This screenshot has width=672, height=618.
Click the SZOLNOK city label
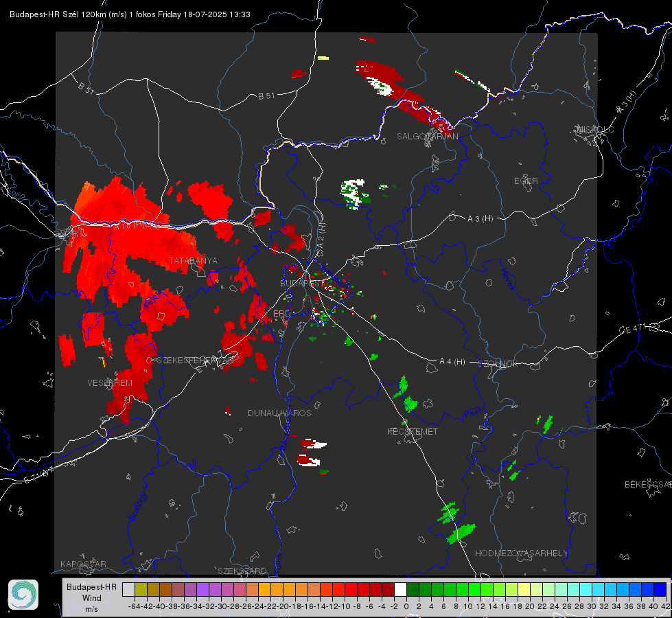[x=498, y=364]
